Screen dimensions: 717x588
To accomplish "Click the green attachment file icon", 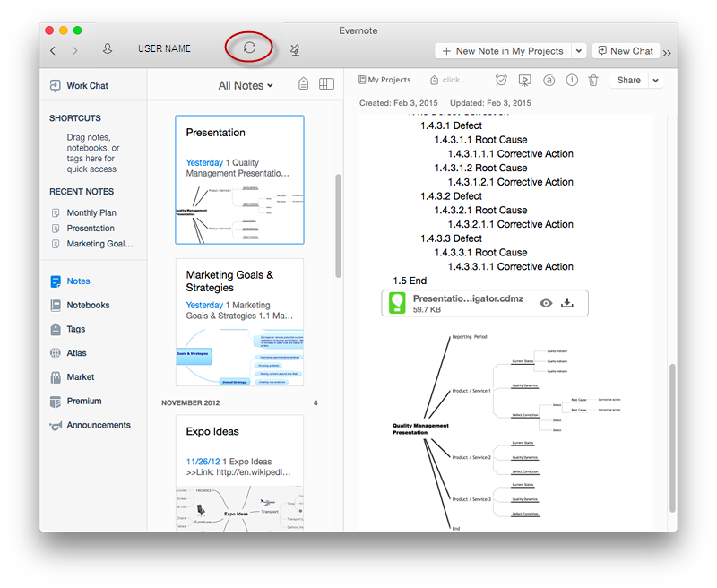I will 397,303.
